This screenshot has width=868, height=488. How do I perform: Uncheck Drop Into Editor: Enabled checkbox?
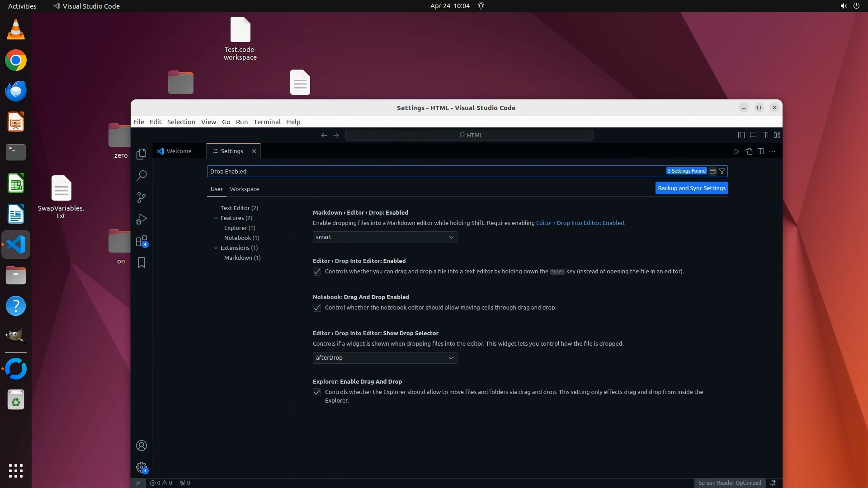317,272
